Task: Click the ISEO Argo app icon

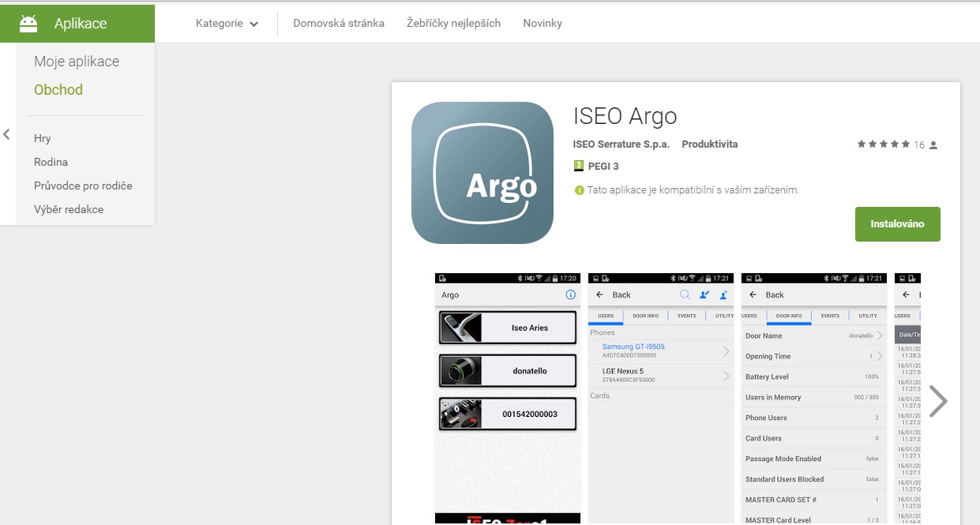Action: (x=482, y=173)
